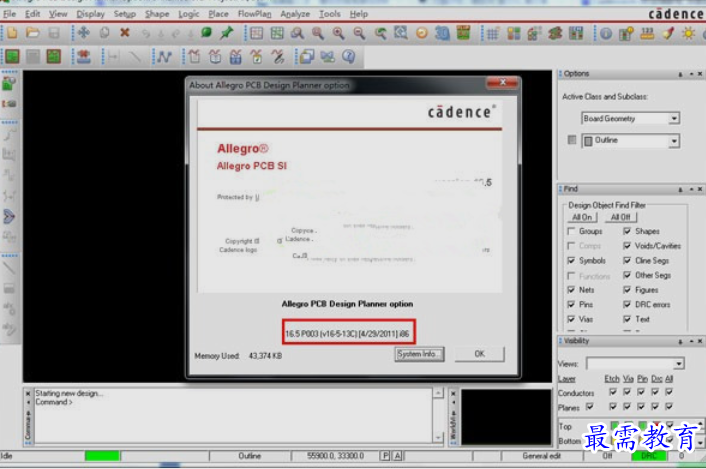Toggle Conductors Etch visibility checkbox
This screenshot has width=706, height=469.
[x=613, y=392]
